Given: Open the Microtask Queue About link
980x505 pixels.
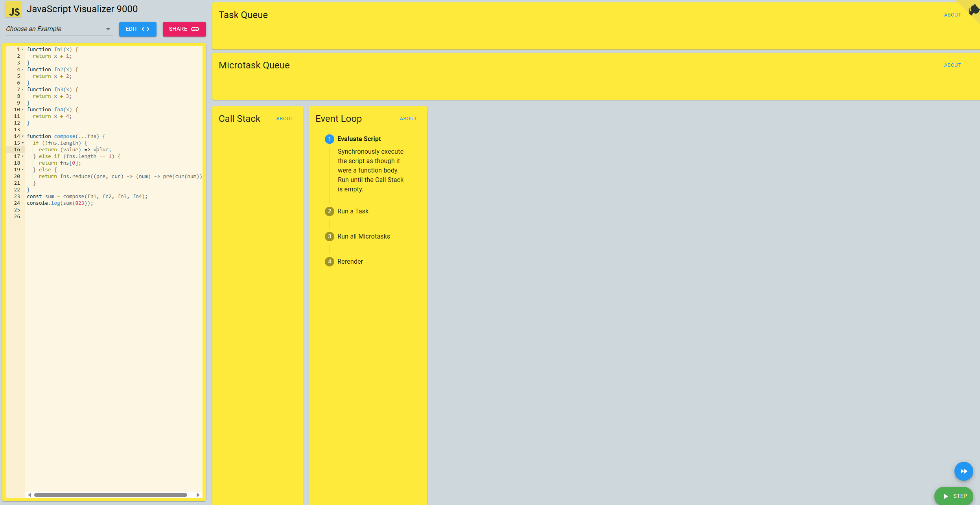Looking at the screenshot, I should click(952, 65).
